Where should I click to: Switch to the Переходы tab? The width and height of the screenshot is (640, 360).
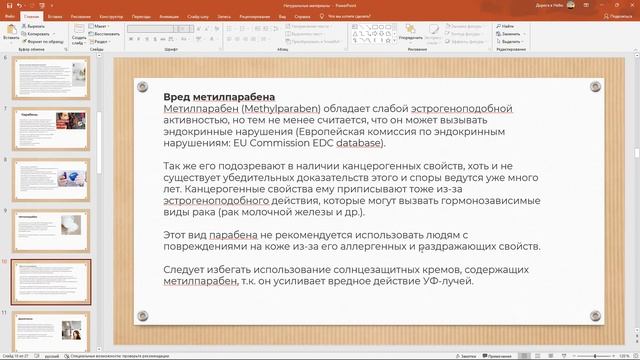(141, 17)
